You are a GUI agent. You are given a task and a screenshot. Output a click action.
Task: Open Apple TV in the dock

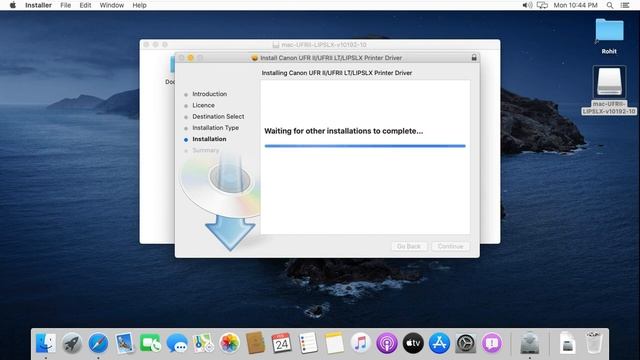point(413,343)
